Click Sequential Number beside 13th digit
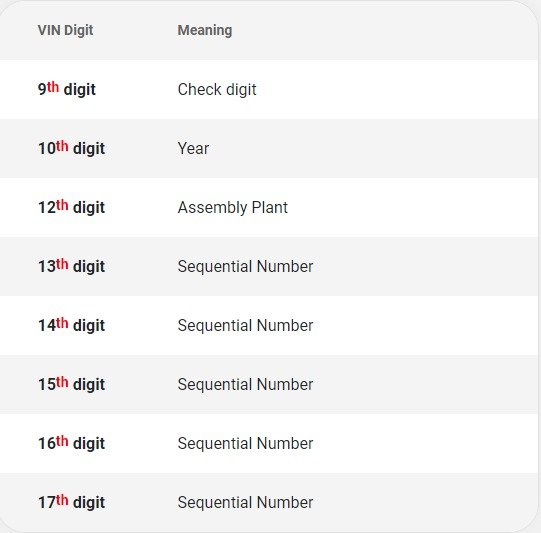 pyautogui.click(x=245, y=267)
